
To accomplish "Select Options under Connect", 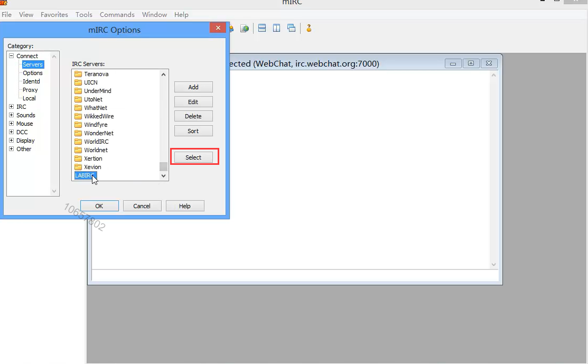I will (33, 73).
